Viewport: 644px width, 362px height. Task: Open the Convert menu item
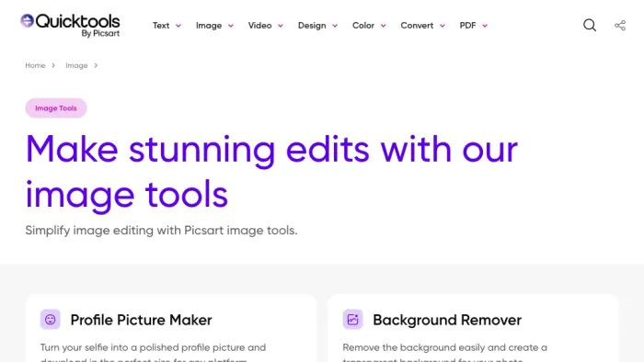417,26
